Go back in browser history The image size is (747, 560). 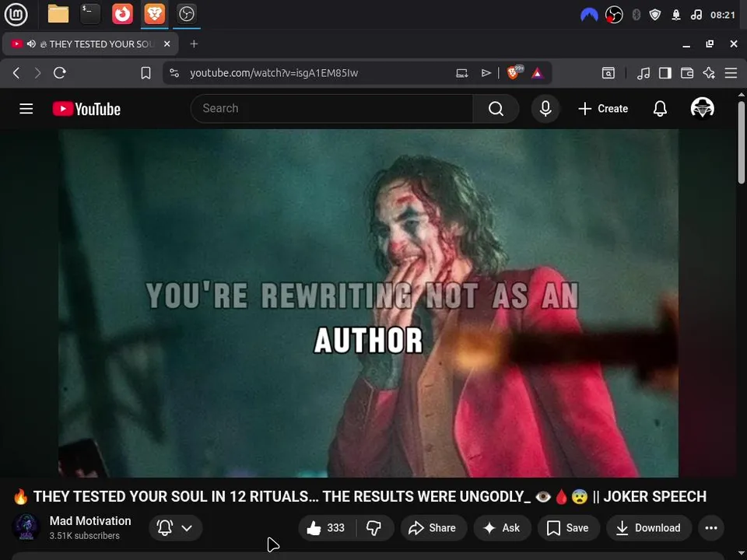point(16,73)
